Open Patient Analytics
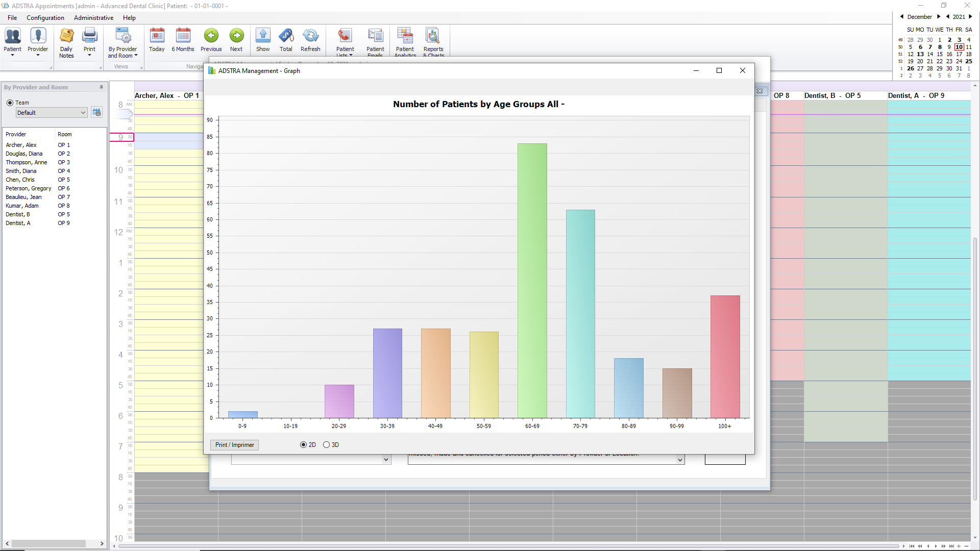This screenshot has height=551, width=980. pos(405,41)
